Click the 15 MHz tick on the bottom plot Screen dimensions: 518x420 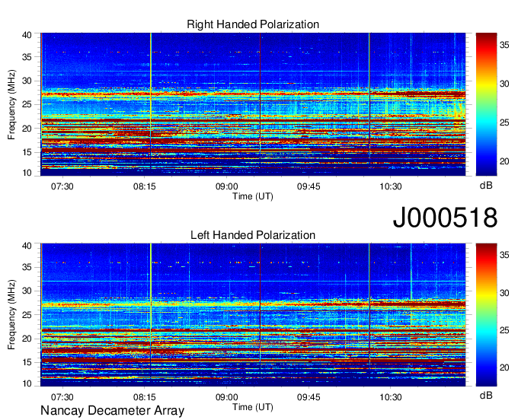(x=27, y=363)
